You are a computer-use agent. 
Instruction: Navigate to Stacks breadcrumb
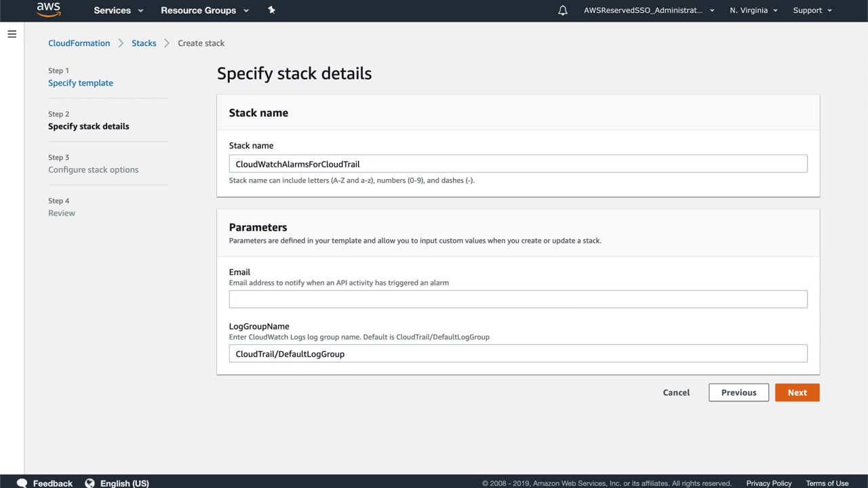(144, 43)
